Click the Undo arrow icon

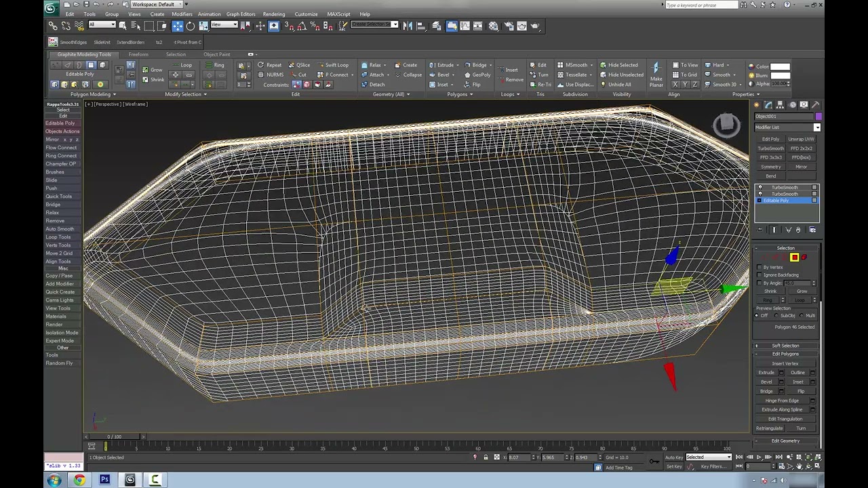pos(95,4)
